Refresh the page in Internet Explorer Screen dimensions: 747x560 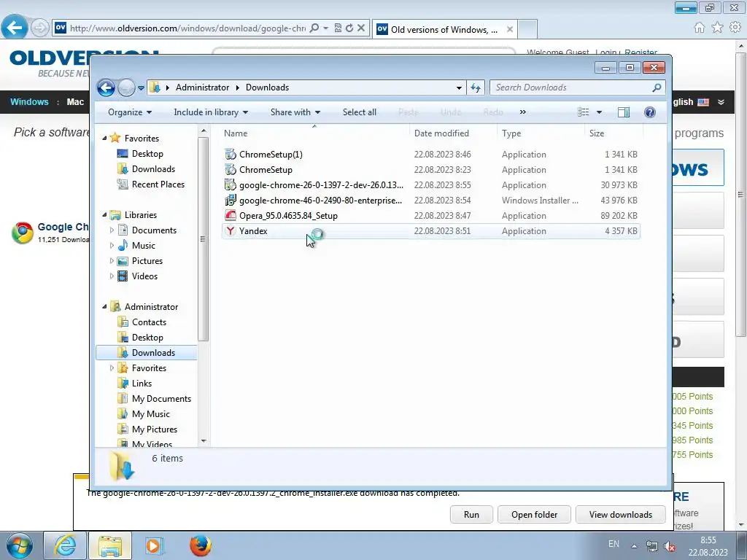coord(349,28)
